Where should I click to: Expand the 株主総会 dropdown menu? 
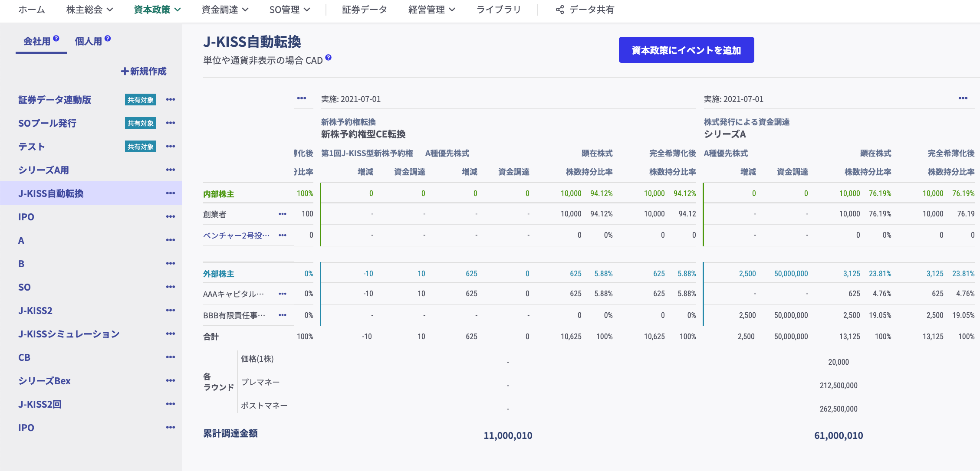coord(89,10)
